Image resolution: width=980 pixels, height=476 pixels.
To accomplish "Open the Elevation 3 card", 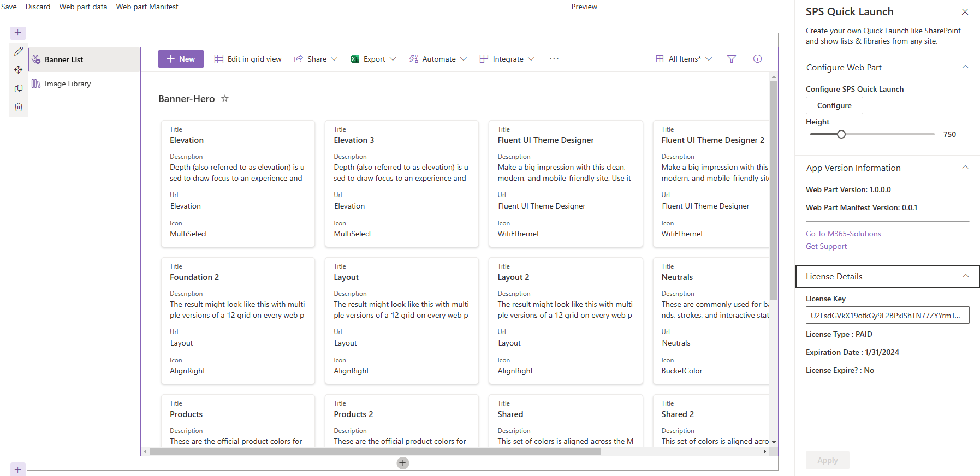I will pyautogui.click(x=402, y=183).
